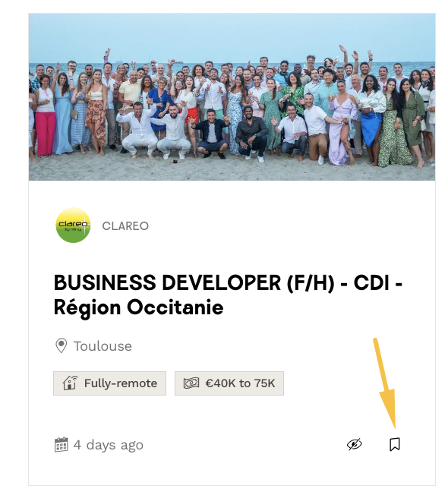Save the job with the bookmark icon
The image size is (448, 495).
395,444
